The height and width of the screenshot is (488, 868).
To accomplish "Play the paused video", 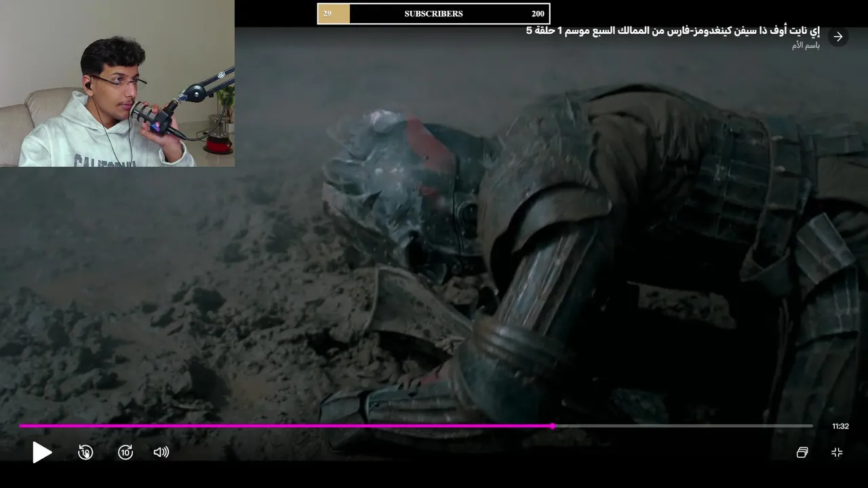I will [x=42, y=452].
